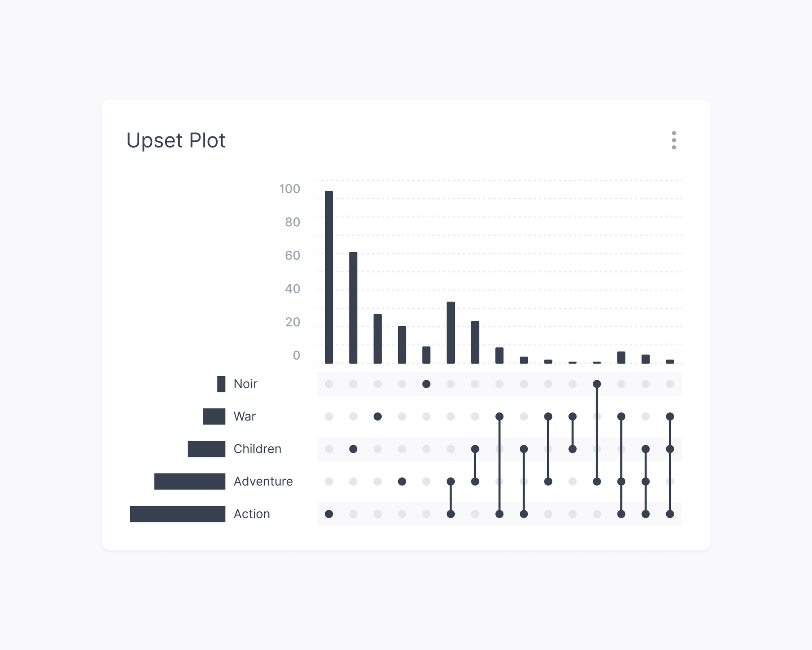Image resolution: width=812 pixels, height=650 pixels.
Task: Select the Adventure row label
Action: tap(263, 481)
